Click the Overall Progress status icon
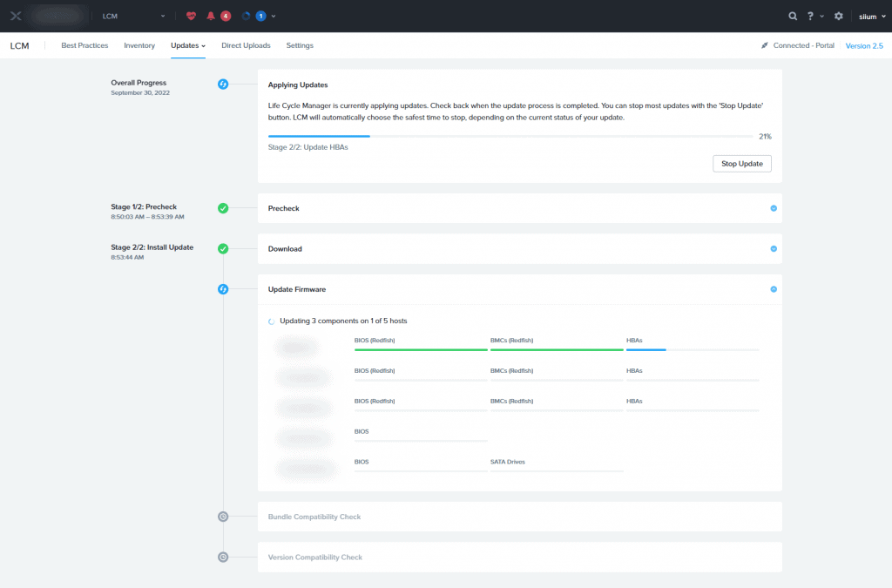Image resolution: width=892 pixels, height=588 pixels. tap(223, 84)
